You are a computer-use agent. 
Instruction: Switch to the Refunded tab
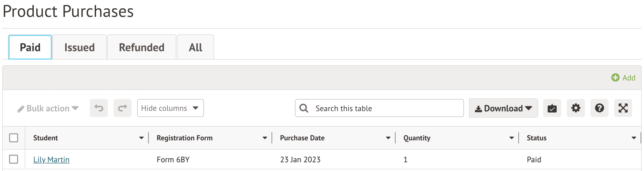(x=142, y=47)
